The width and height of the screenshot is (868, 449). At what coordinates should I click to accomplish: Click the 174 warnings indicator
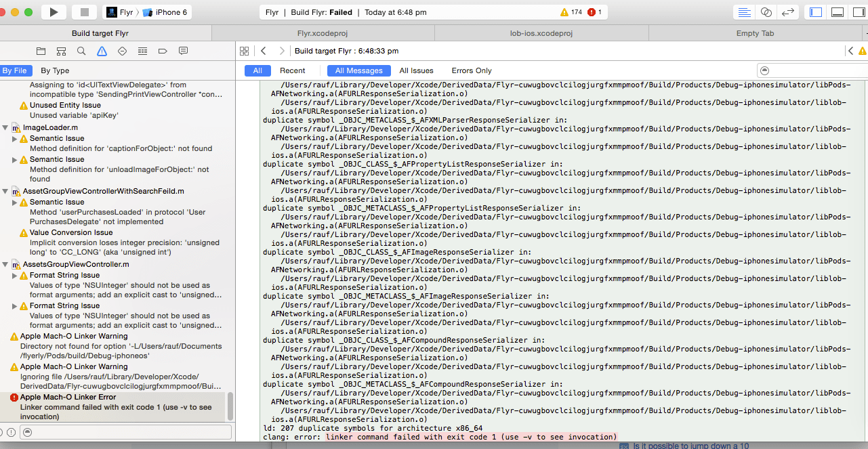[571, 12]
